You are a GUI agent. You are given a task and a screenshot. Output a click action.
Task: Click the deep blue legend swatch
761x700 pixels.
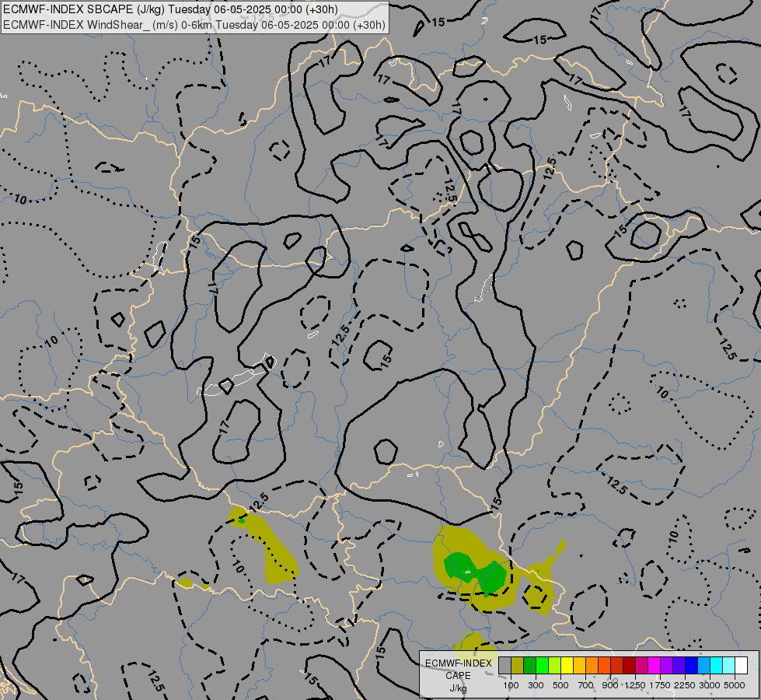coord(692,665)
